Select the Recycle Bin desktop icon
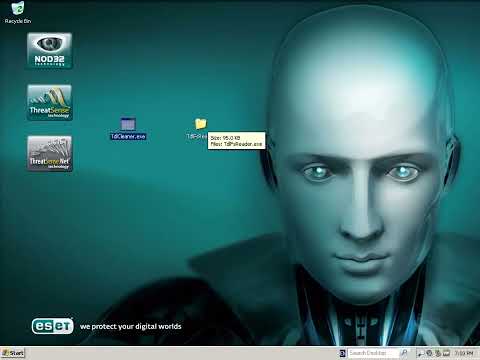480x360 pixels. pos(18,13)
